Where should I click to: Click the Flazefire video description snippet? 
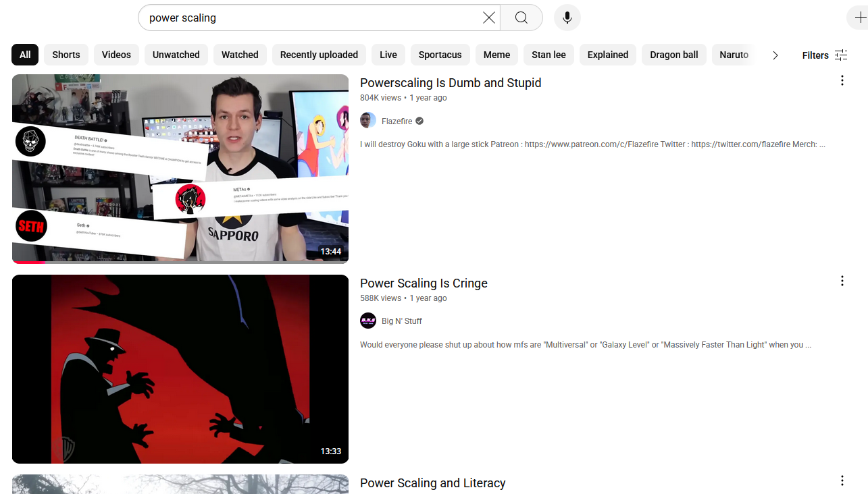[592, 144]
